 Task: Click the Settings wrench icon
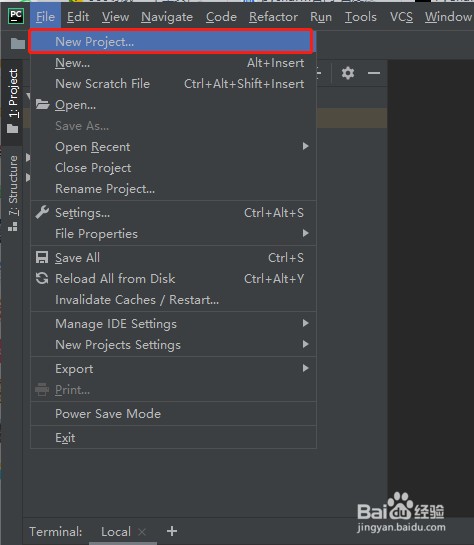[x=42, y=212]
